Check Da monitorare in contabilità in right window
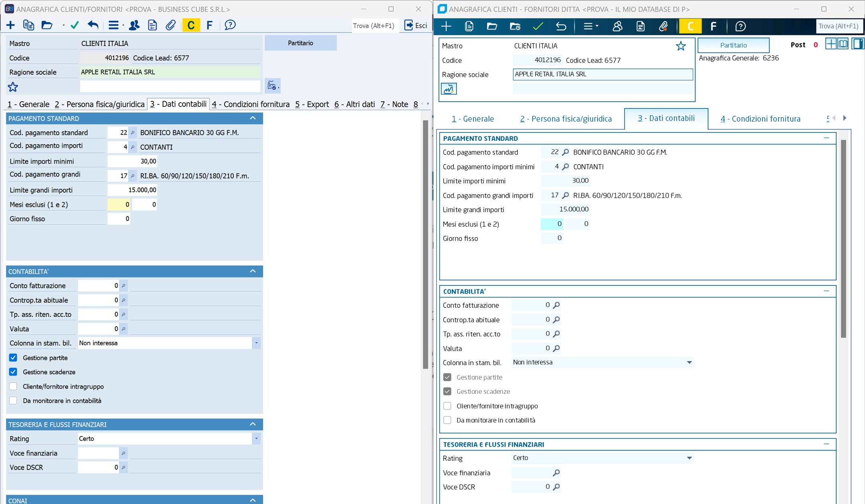 point(447,420)
